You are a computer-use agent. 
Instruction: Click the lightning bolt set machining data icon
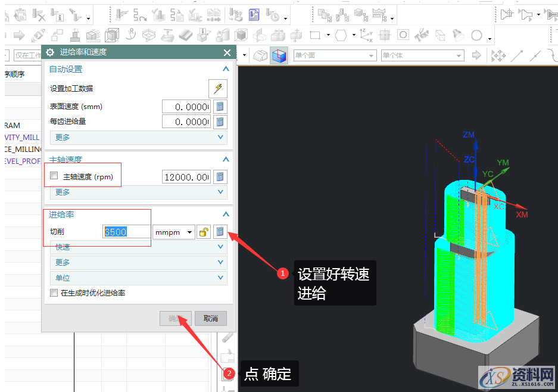(218, 89)
